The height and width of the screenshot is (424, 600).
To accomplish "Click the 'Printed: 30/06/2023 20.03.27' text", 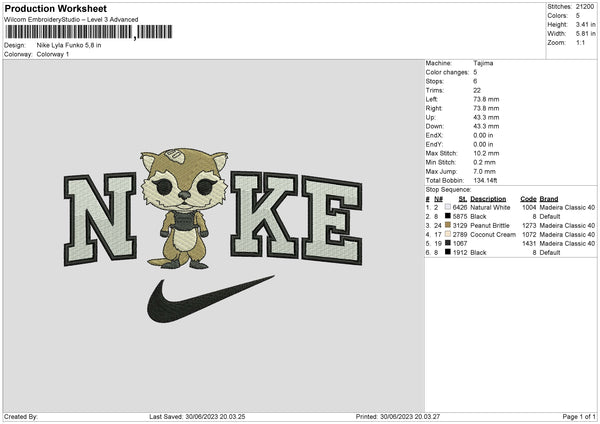I will pyautogui.click(x=398, y=416).
